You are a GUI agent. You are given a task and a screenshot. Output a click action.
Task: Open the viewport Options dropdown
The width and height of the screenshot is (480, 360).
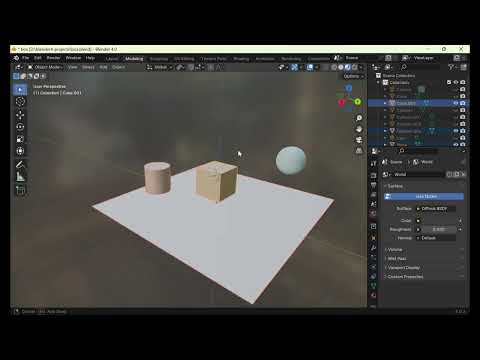(x=353, y=76)
